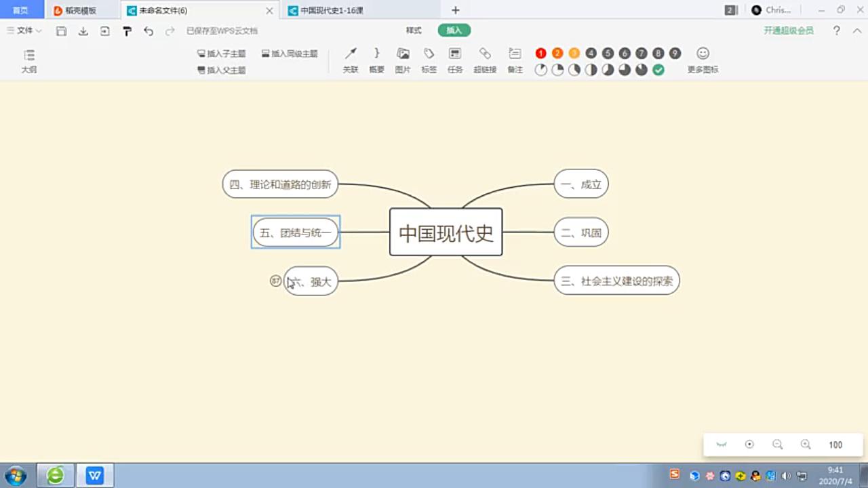Screen dimensions: 868x488
Task: Insert a 图片 picture
Action: [403, 61]
